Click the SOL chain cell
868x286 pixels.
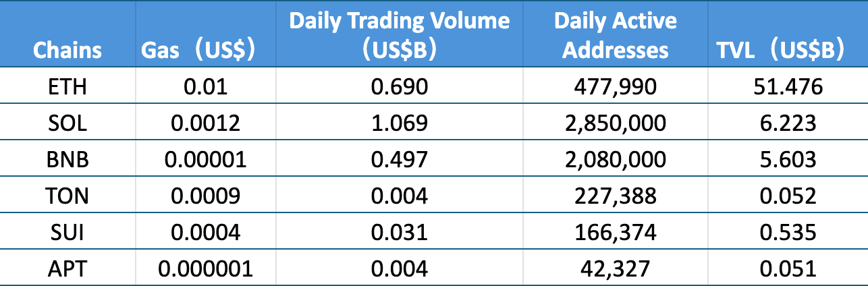tap(67, 123)
